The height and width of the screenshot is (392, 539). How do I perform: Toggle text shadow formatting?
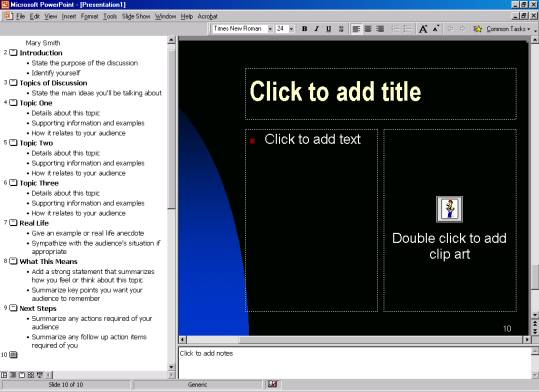coord(341,29)
